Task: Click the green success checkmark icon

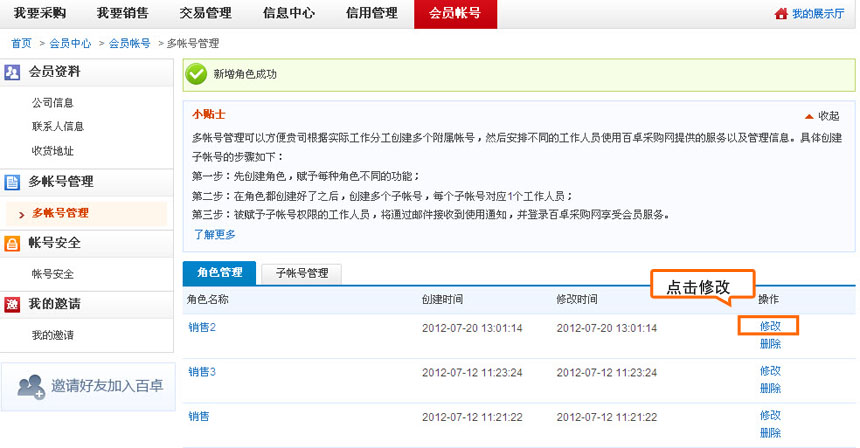Action: point(197,74)
